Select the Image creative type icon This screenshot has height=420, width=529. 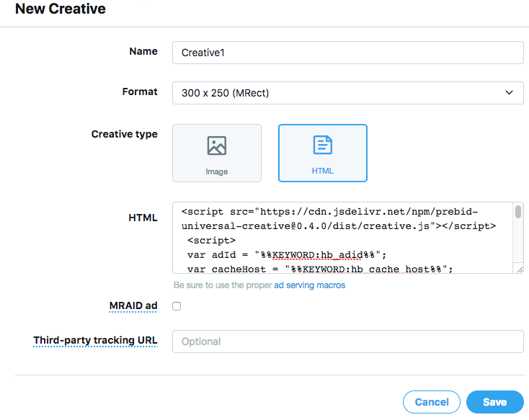pos(216,146)
